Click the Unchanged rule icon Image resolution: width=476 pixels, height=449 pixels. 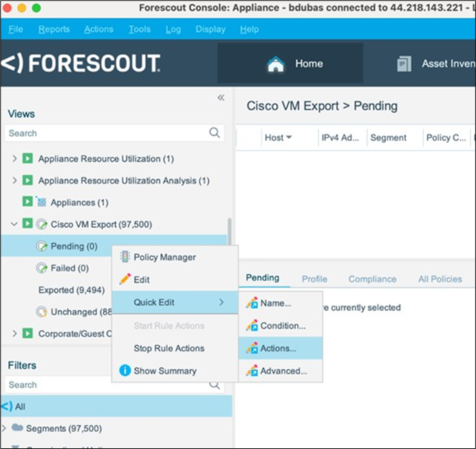[41, 311]
